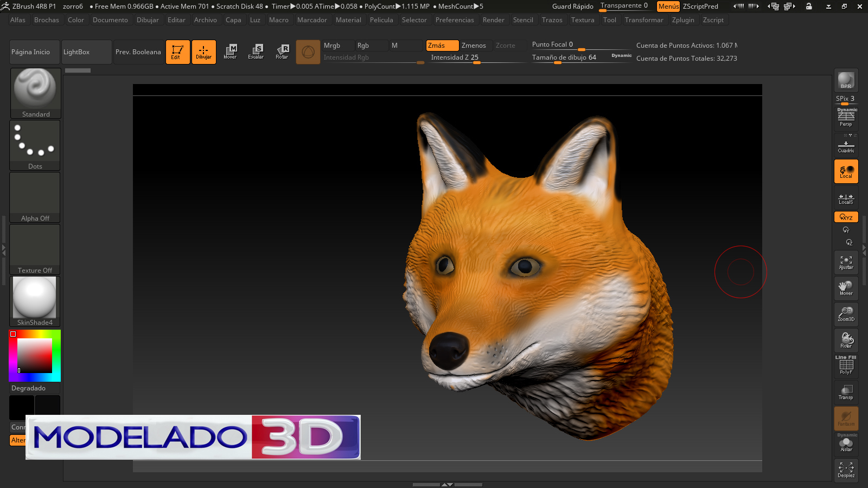The width and height of the screenshot is (868, 488).
Task: Toggle the Transp transparency button
Action: click(x=846, y=392)
